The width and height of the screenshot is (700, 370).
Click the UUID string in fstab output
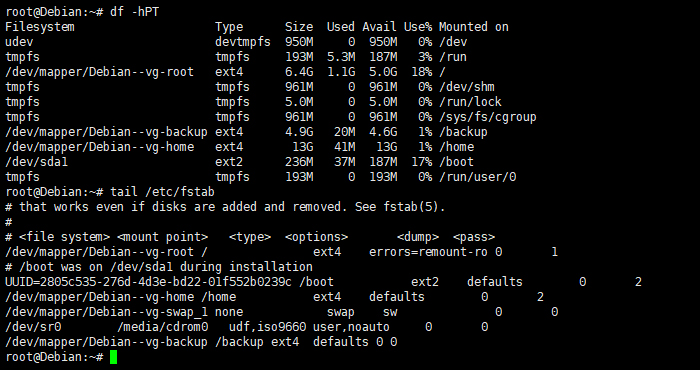coord(148,282)
